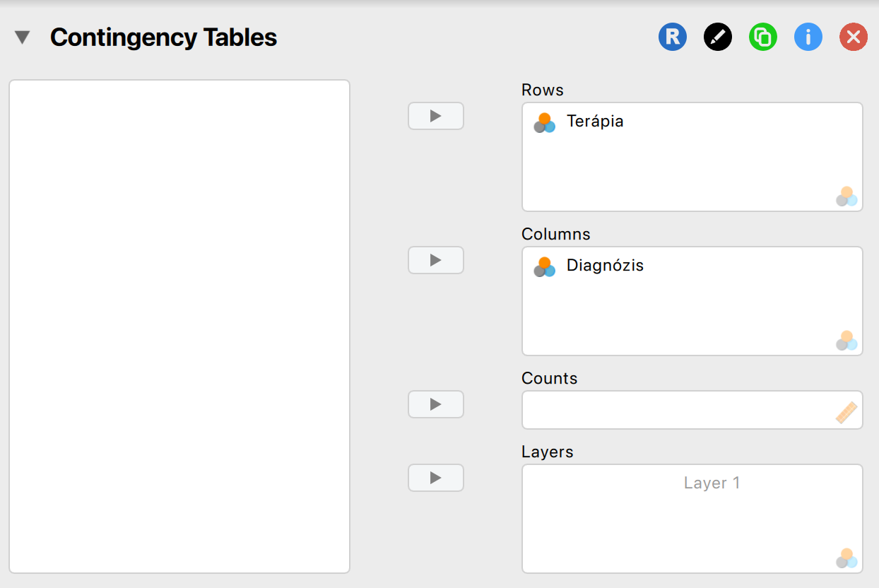Click the scale ruler icon in Counts
Image resolution: width=879 pixels, height=588 pixels.
846,413
